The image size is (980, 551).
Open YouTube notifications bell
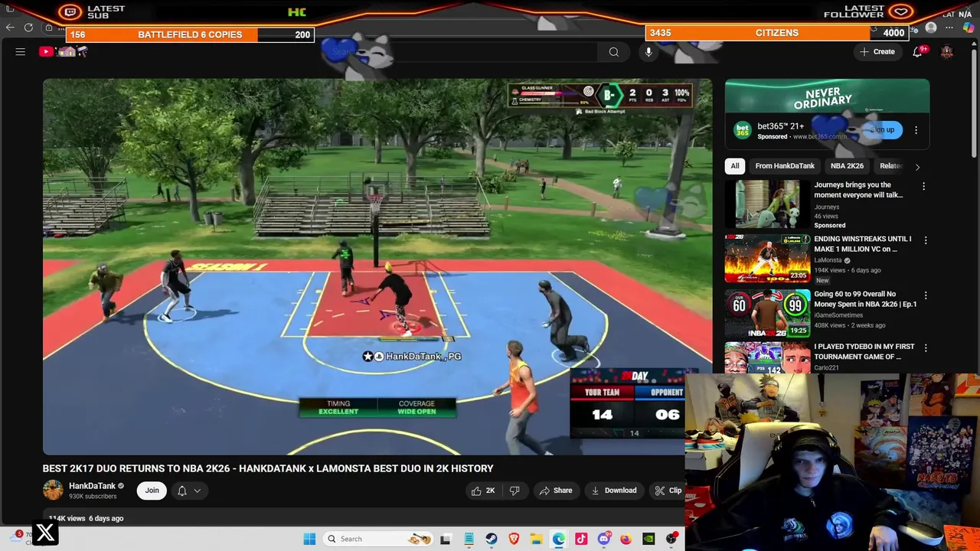tap(917, 52)
